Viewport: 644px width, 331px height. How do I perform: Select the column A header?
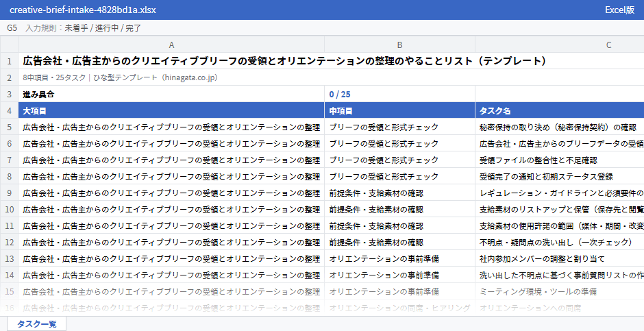click(x=171, y=45)
